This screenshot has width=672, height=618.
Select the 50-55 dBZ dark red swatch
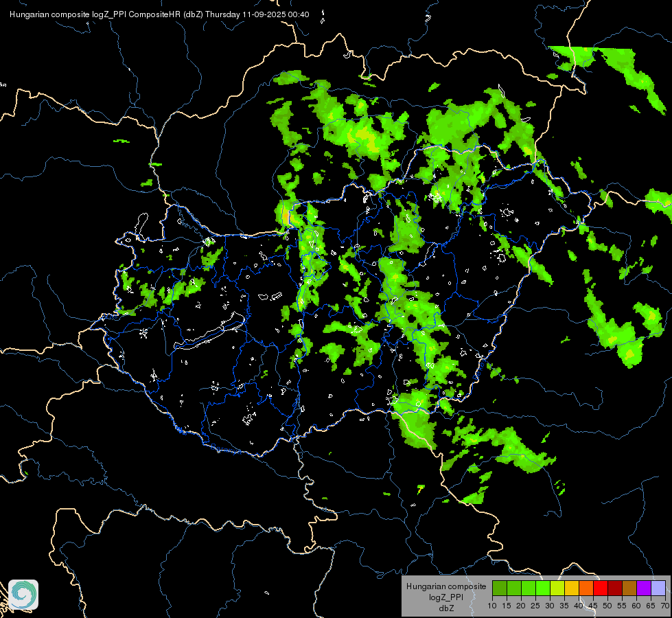click(x=615, y=588)
